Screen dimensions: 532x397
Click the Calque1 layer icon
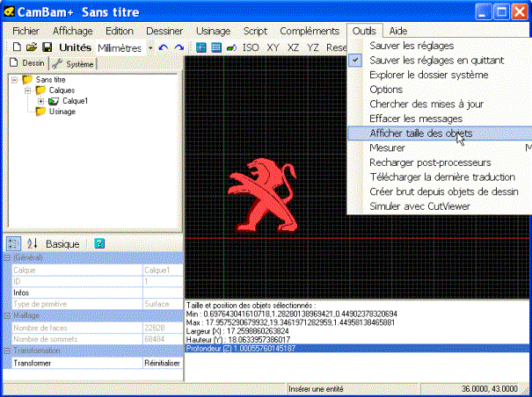click(54, 101)
